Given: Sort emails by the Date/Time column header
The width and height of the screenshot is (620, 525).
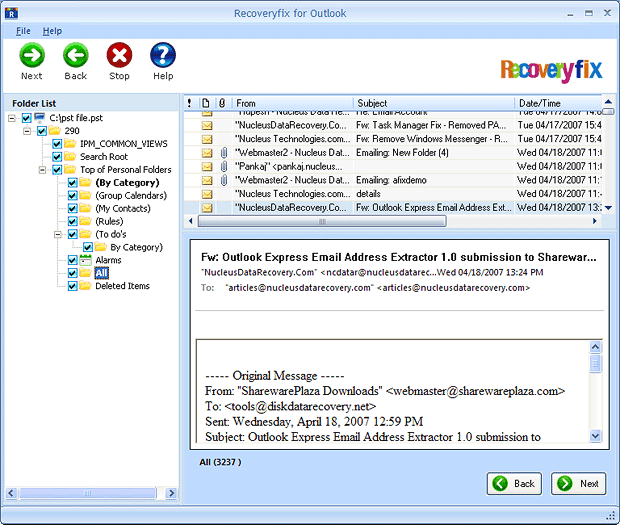Looking at the screenshot, I should [x=558, y=103].
